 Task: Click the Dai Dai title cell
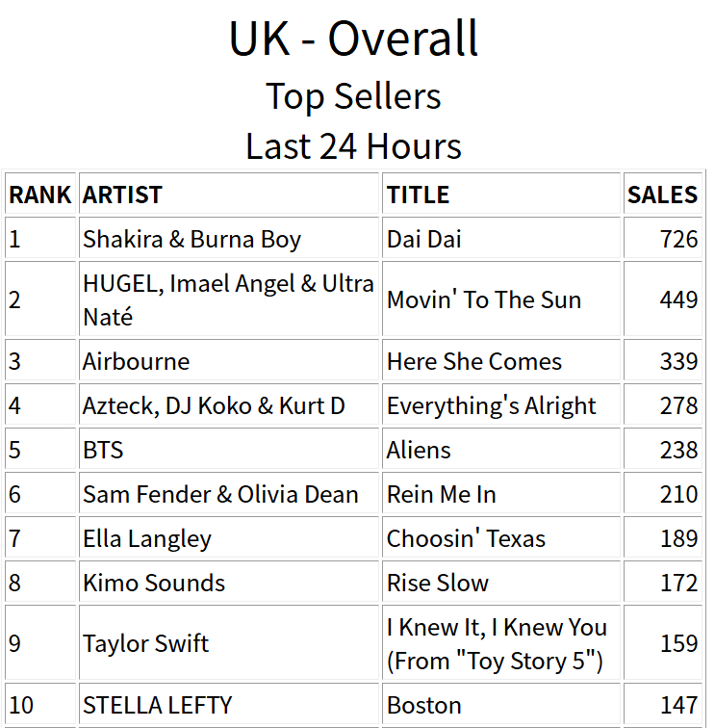tap(501, 239)
